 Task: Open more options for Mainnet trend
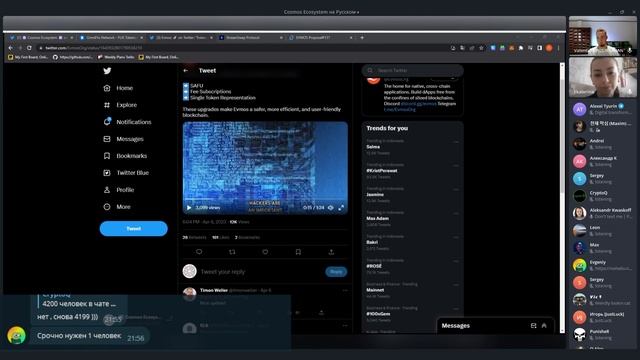(456, 284)
